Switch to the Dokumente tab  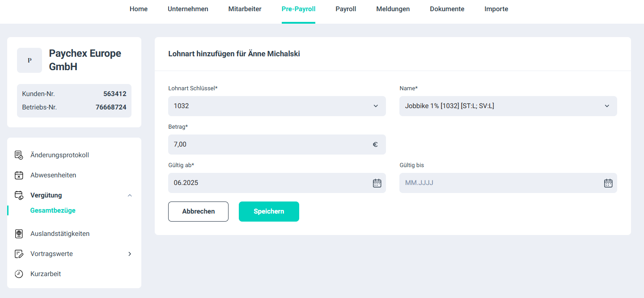point(447,8)
